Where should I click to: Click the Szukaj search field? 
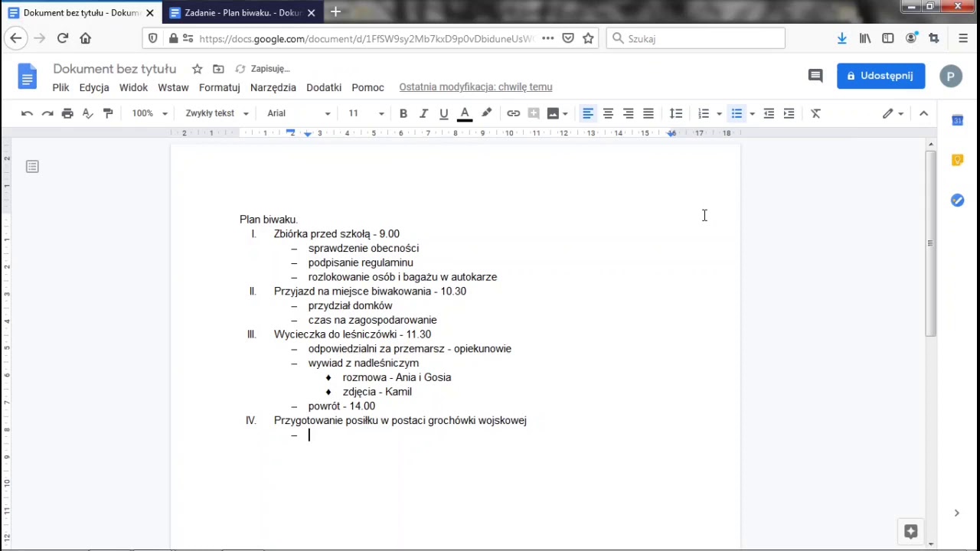pos(695,38)
